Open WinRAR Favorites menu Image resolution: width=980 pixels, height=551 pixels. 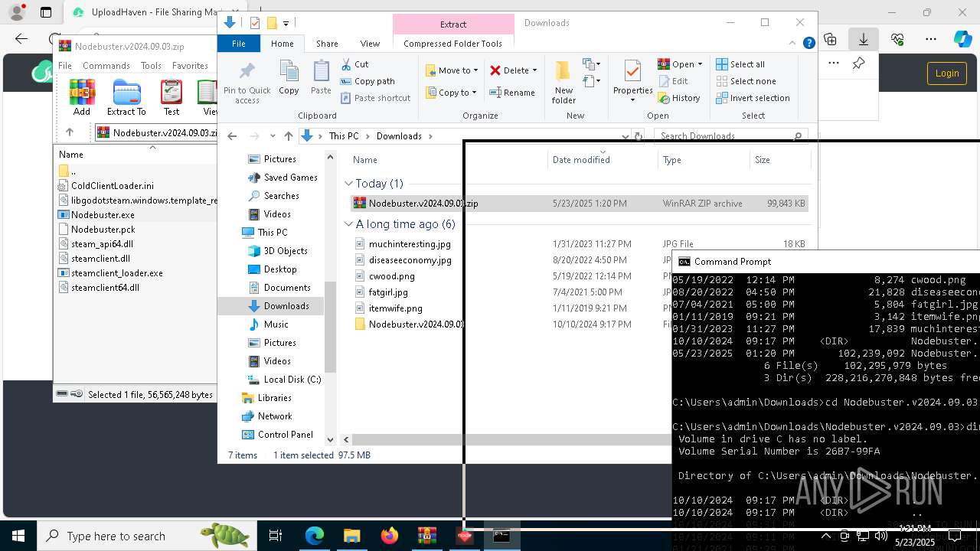point(190,66)
